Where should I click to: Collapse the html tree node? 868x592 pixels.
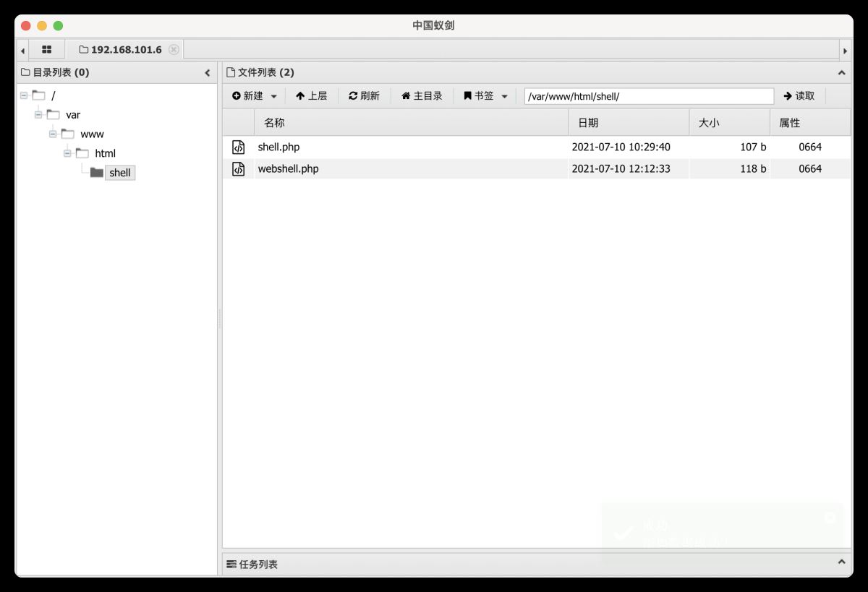pyautogui.click(x=67, y=153)
